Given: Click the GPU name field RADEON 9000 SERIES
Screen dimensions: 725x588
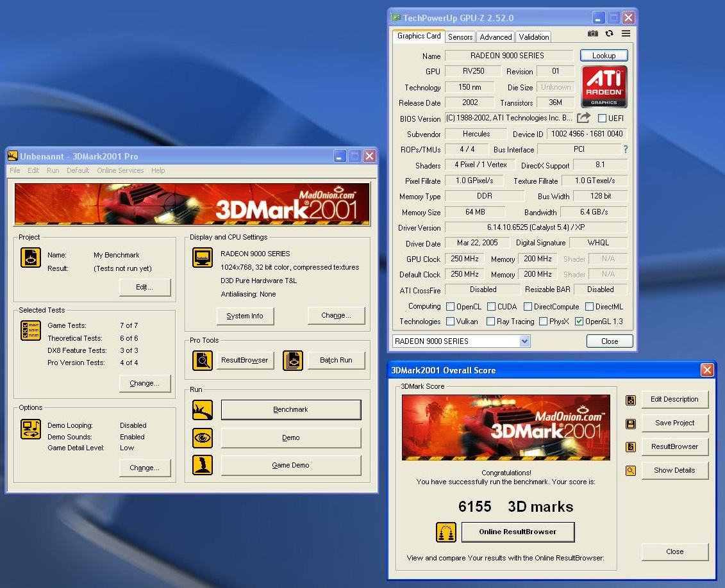Looking at the screenshot, I should 509,56.
